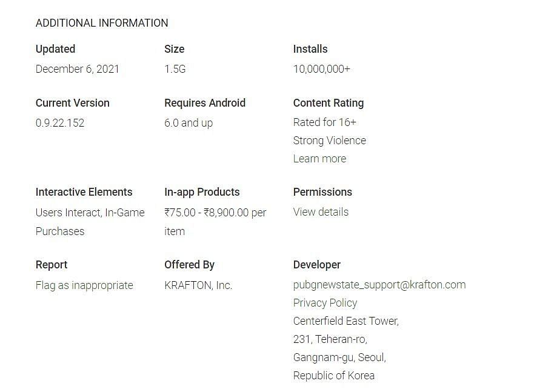Select the Republic of Korea text
The image size is (534, 392).
click(333, 376)
